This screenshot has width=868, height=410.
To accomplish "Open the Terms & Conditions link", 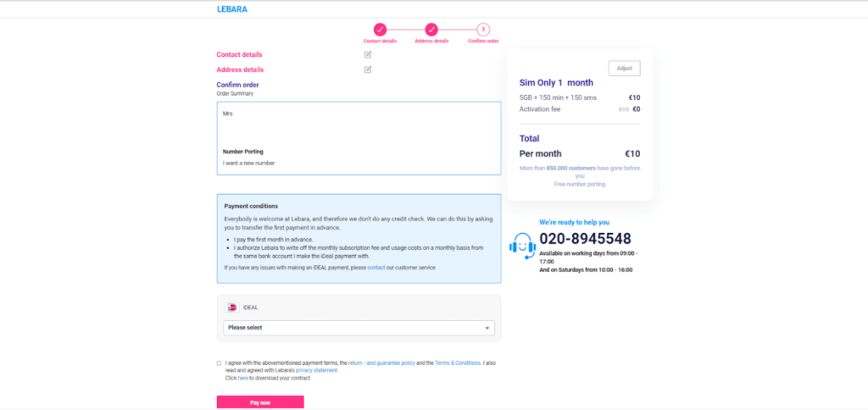I will coord(458,363).
